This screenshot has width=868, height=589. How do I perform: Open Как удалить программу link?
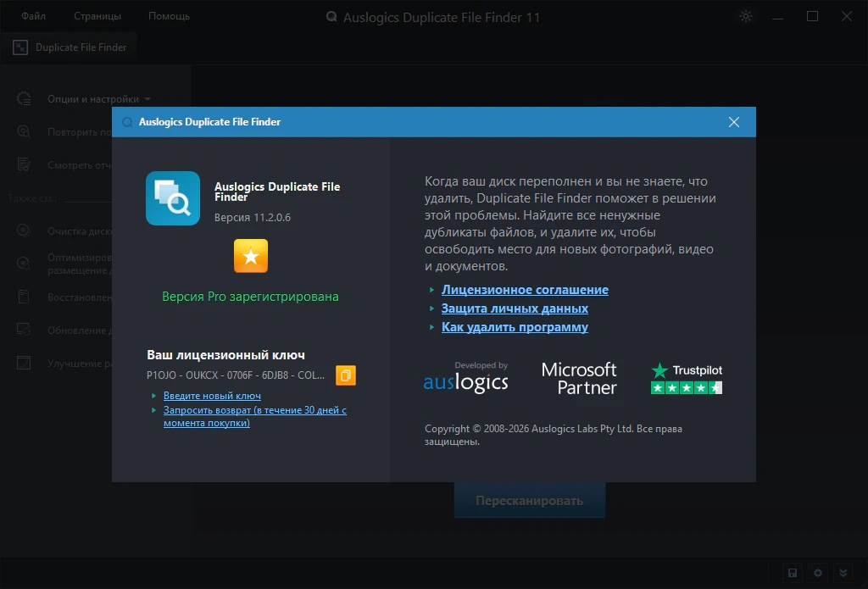point(515,327)
